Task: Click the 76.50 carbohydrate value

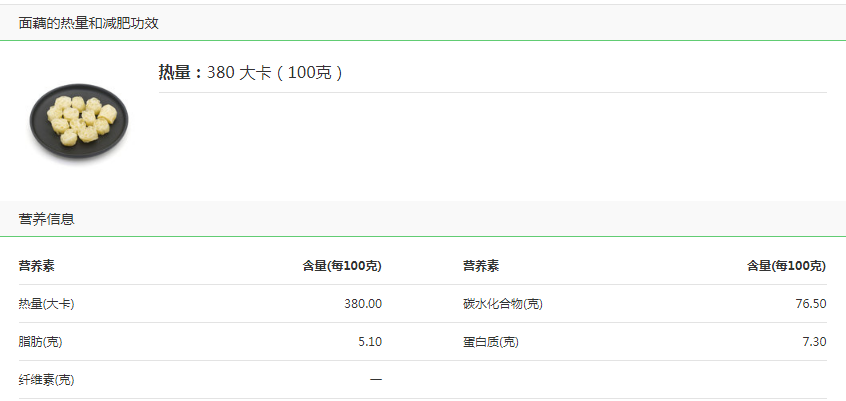Action: tap(811, 304)
